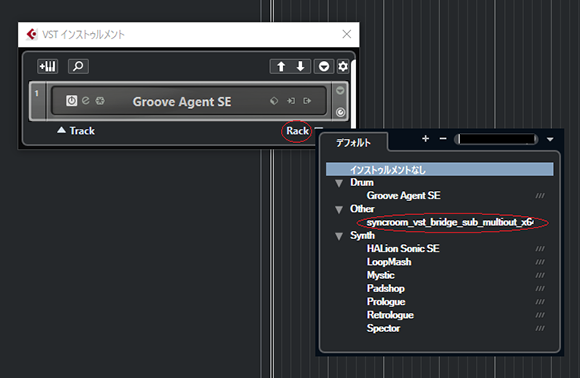The width and height of the screenshot is (580, 378).
Task: Select Spector instrument
Action: click(x=383, y=328)
